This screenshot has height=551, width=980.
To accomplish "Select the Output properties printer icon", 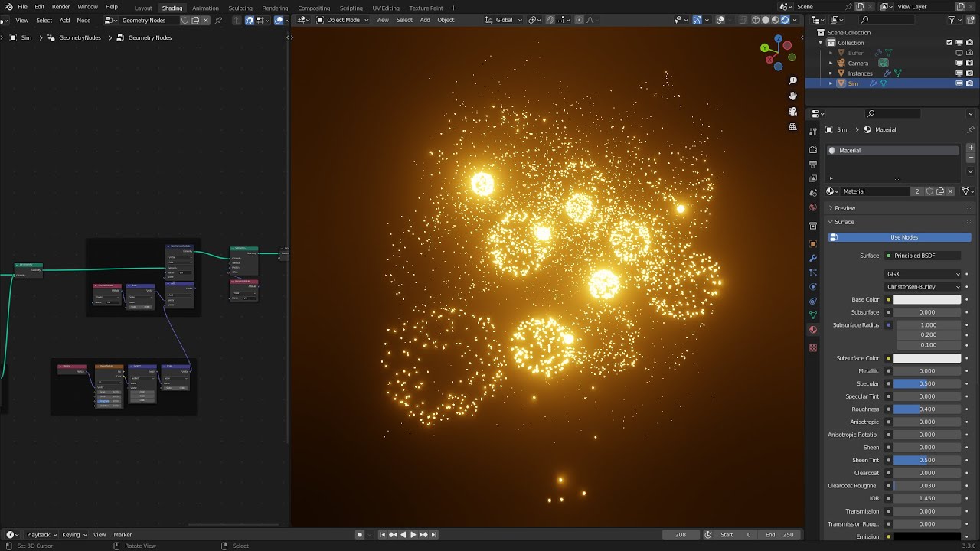I will point(812,161).
